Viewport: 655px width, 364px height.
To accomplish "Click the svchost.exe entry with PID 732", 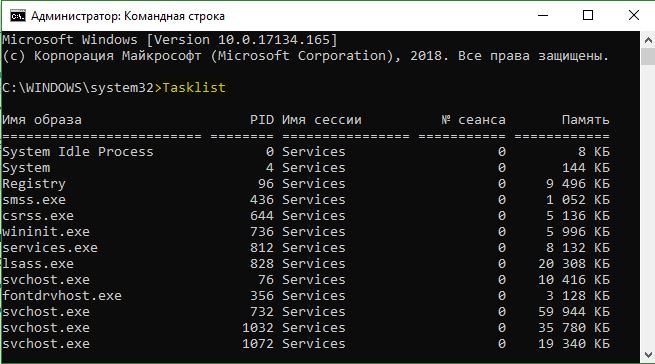I will tap(46, 312).
